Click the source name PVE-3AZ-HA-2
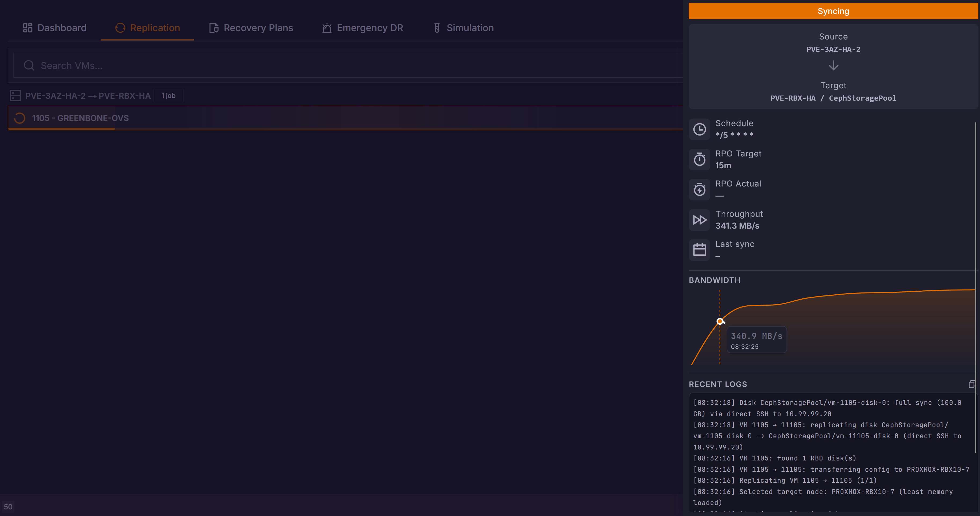This screenshot has width=980, height=516. (833, 49)
